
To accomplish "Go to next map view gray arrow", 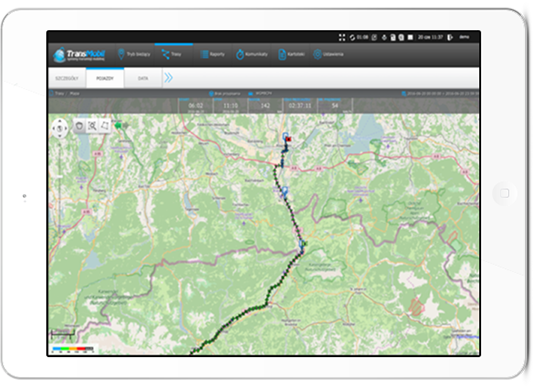I will tap(126, 125).
